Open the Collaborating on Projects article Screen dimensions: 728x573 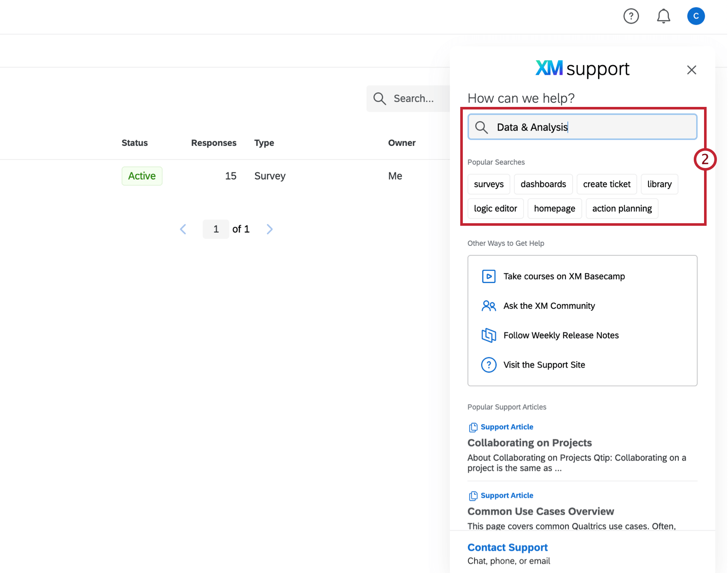[x=530, y=443]
